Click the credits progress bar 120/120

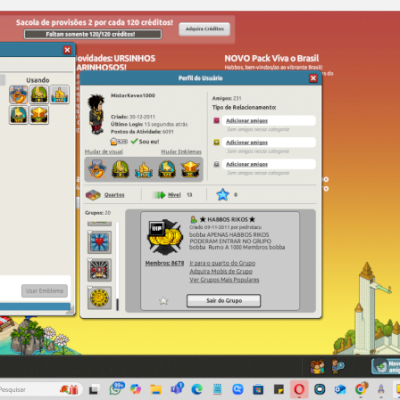(x=93, y=34)
